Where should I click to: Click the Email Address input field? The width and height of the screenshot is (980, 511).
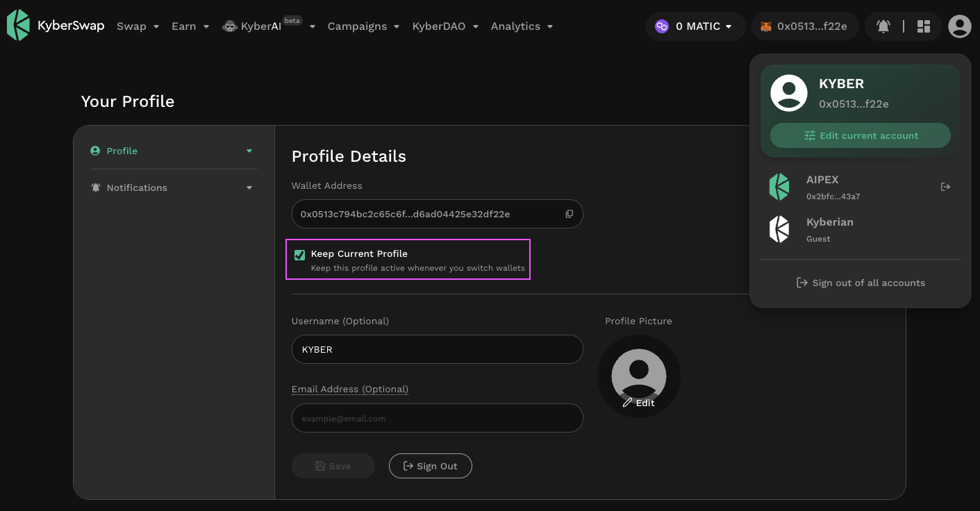pos(437,419)
